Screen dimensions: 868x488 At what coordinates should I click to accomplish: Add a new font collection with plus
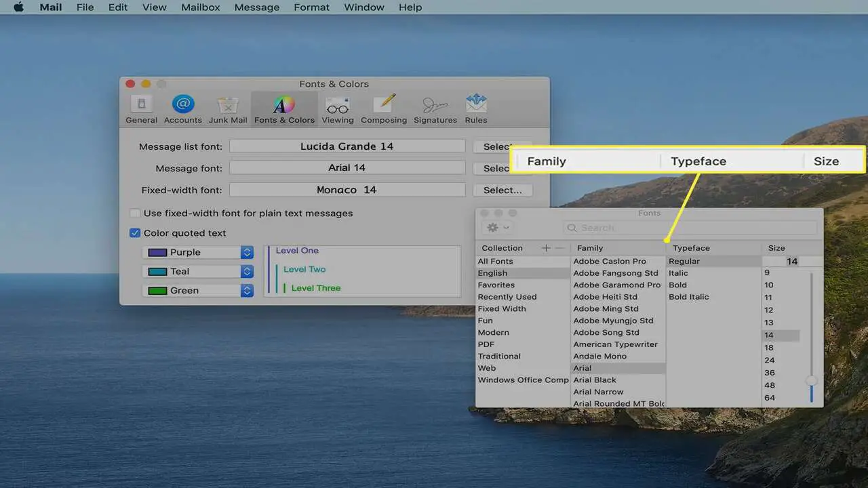(546, 248)
